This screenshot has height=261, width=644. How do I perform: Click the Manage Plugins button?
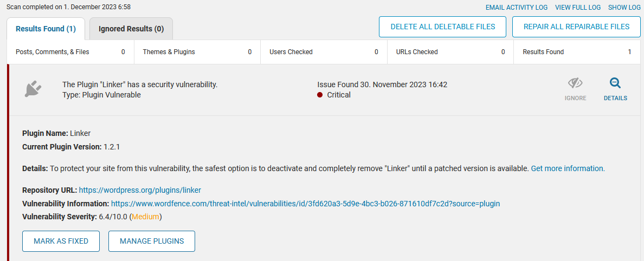click(x=152, y=242)
